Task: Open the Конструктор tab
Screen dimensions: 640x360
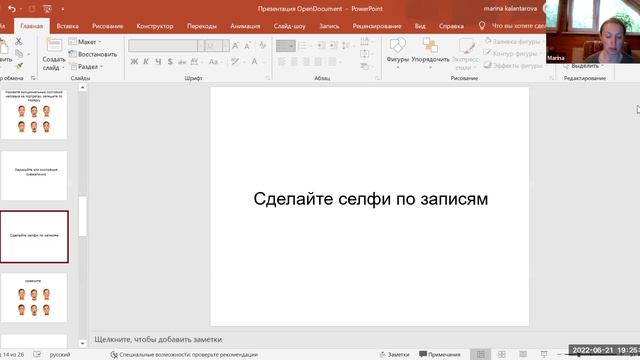Action: point(155,26)
